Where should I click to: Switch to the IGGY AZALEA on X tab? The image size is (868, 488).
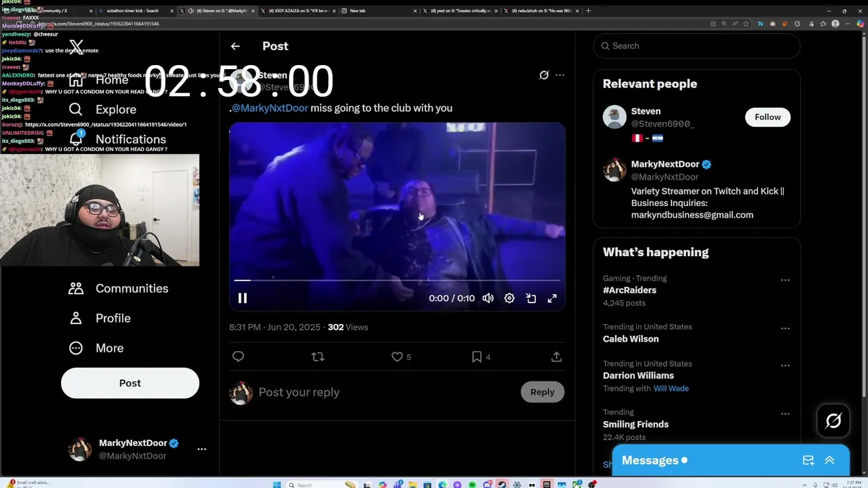click(x=300, y=11)
